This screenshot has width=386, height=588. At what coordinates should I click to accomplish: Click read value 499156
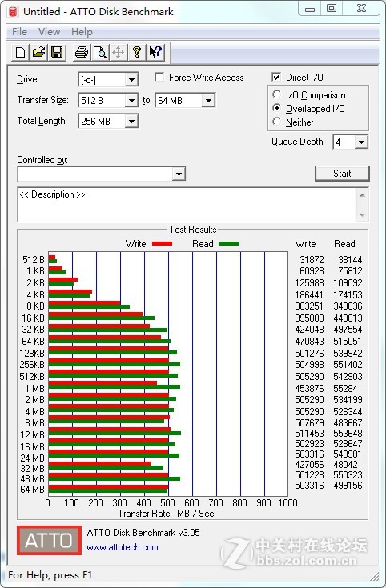[348, 486]
